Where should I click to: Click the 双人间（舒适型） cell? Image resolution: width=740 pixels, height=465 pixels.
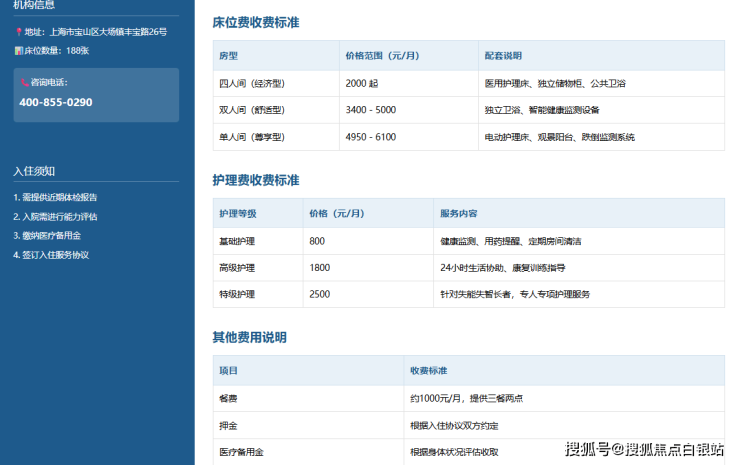point(276,110)
